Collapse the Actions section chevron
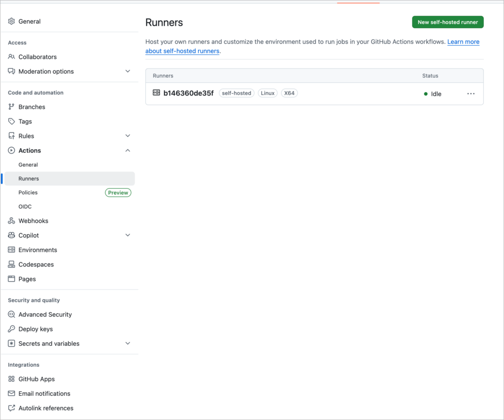Viewport: 504px width, 420px height. [x=127, y=150]
